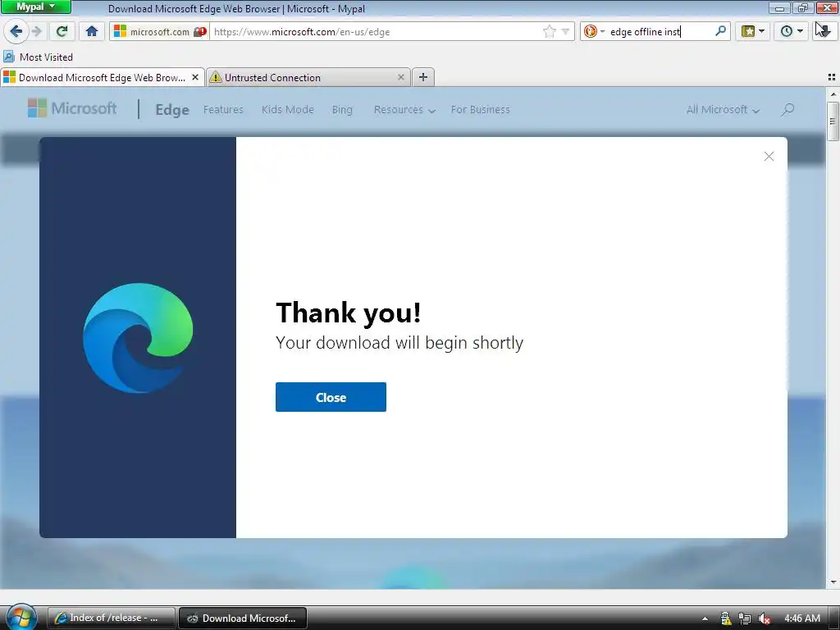Open the Features nav item

(223, 109)
